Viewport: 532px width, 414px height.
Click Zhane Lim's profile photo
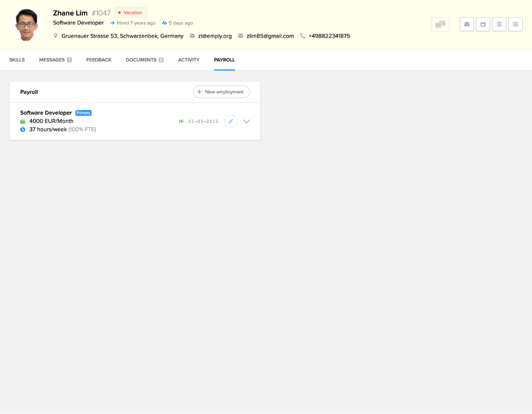click(25, 24)
